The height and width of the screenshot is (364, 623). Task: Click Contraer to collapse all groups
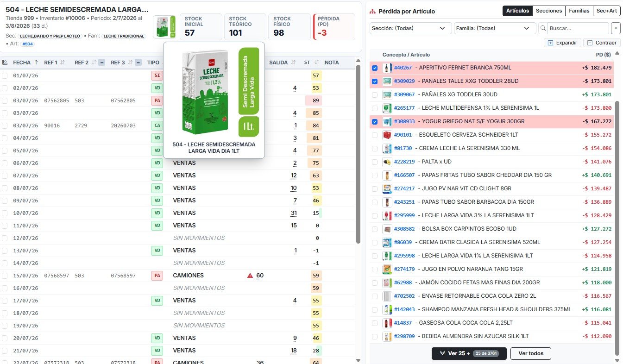(602, 43)
